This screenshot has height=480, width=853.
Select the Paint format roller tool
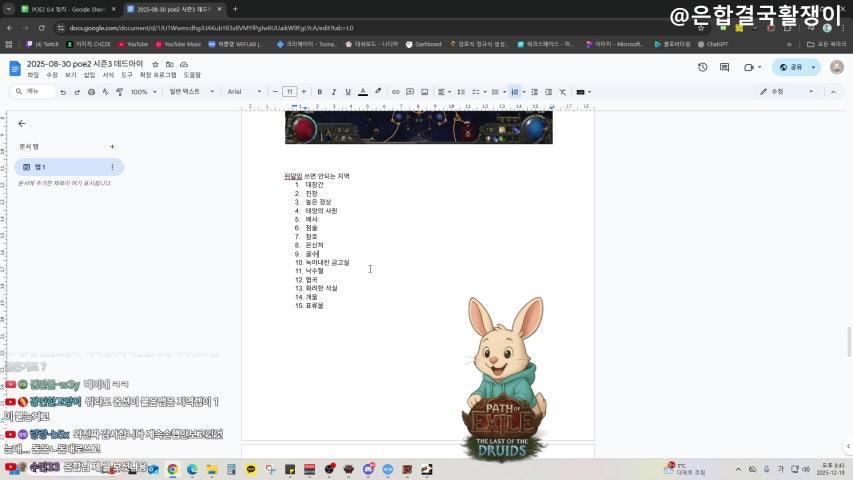click(120, 92)
